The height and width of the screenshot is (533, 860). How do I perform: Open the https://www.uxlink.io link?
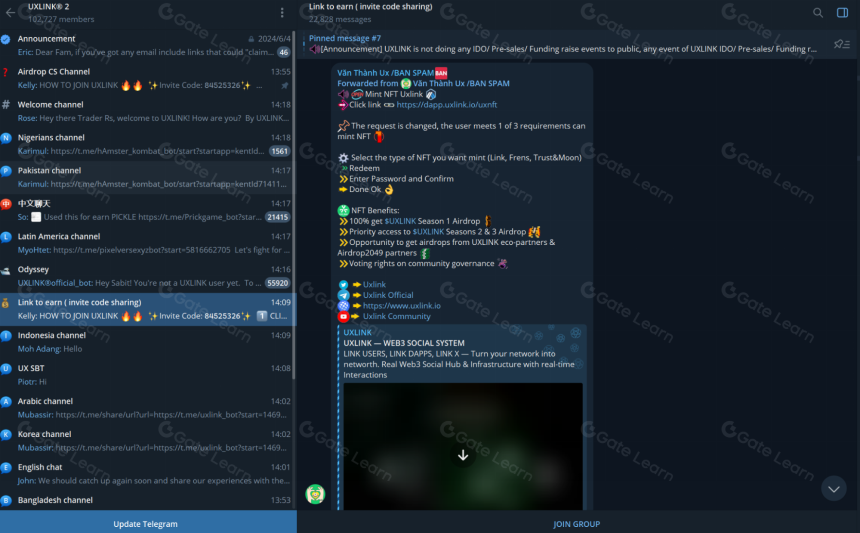tap(401, 305)
